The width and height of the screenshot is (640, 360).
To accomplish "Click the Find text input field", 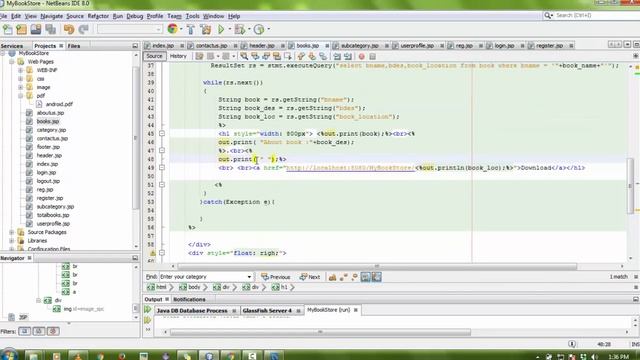I will 202,277.
